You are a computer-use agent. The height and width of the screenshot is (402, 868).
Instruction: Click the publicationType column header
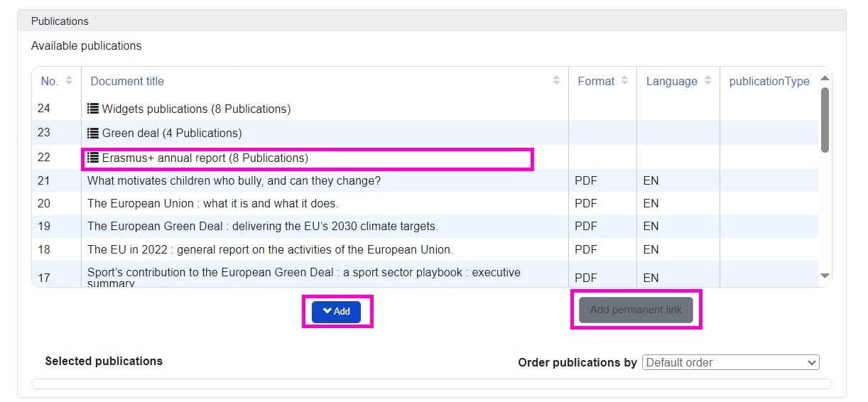tap(769, 81)
